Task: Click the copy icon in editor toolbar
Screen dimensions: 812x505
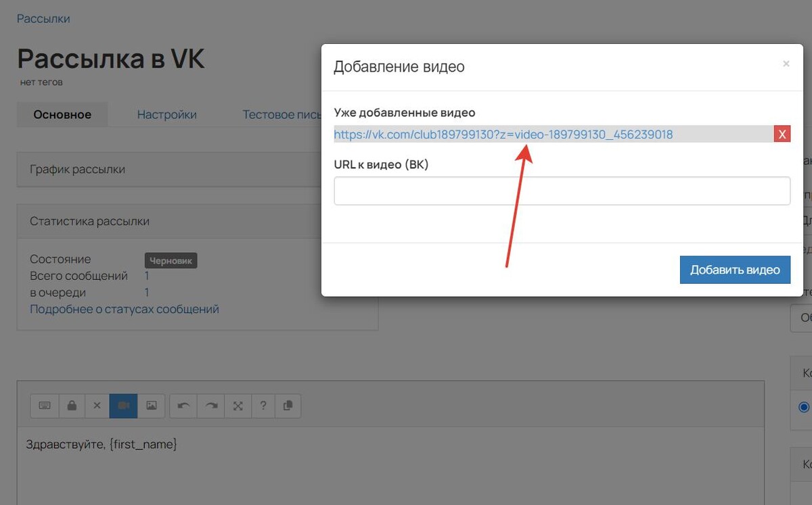Action: pos(288,406)
